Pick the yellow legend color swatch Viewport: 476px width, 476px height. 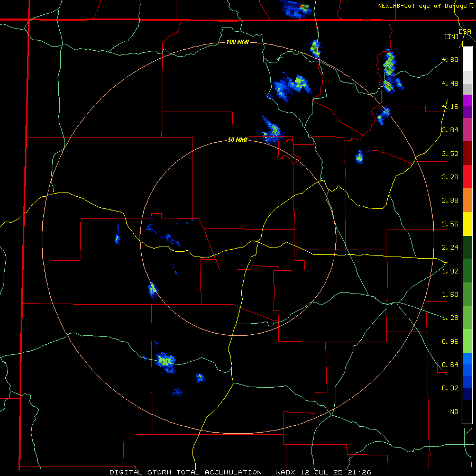point(467,224)
